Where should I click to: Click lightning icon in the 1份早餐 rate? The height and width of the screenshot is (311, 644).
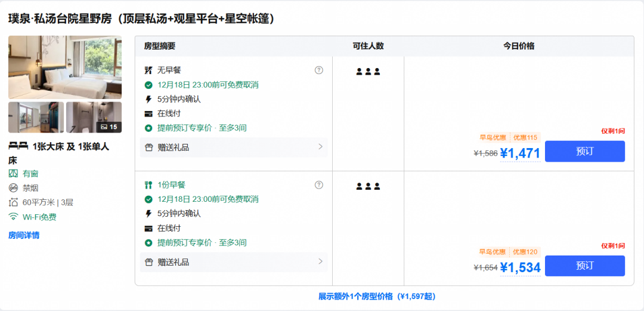click(x=148, y=214)
